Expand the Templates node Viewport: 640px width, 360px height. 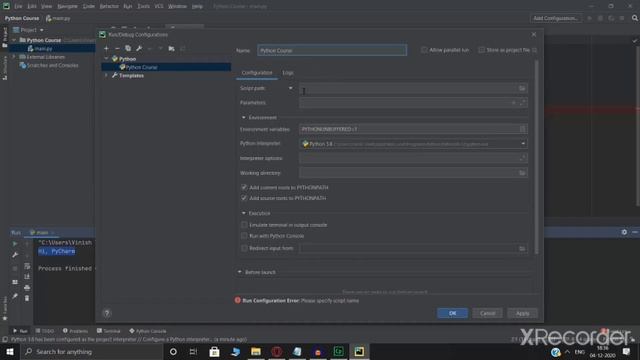coord(107,76)
